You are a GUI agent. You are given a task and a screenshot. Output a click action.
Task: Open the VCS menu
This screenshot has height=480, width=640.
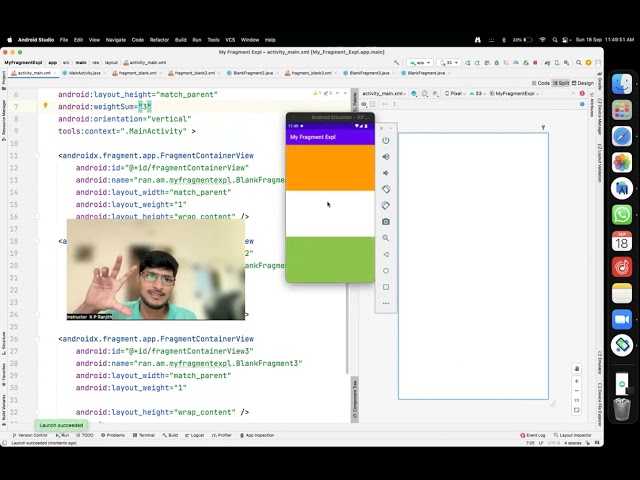(230, 40)
